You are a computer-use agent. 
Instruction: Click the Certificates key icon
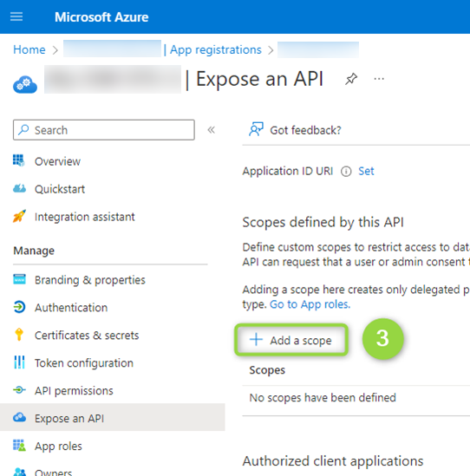coord(19,335)
